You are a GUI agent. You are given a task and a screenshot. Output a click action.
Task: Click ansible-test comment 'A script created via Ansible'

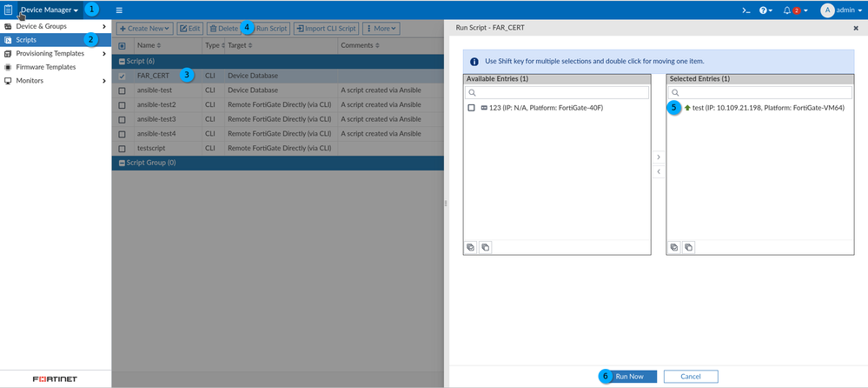[x=381, y=90]
